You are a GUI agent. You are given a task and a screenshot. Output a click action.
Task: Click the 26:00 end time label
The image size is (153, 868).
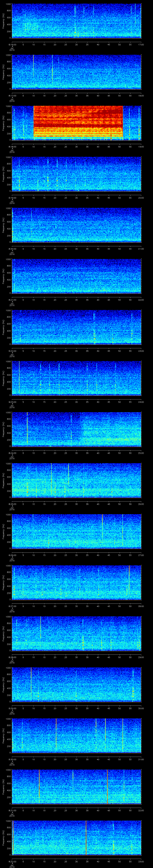click(141, 504)
